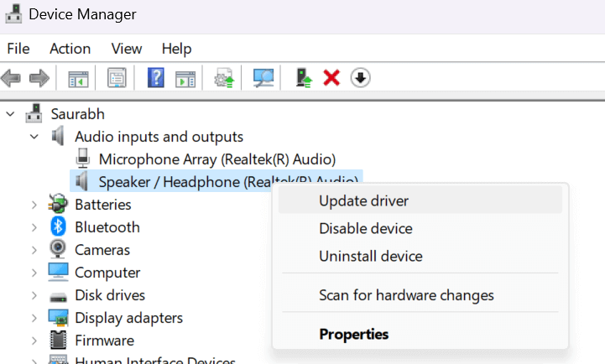Screen dimensions: 605x364
Task: Click the Disk drives icon
Action: click(x=58, y=297)
